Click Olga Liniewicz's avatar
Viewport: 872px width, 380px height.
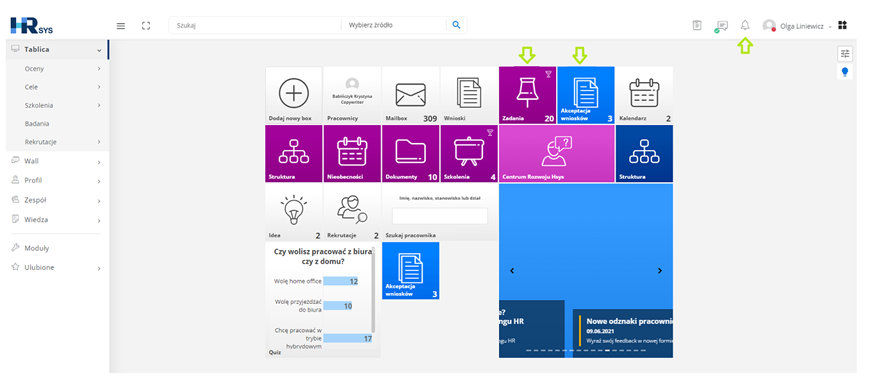point(769,26)
